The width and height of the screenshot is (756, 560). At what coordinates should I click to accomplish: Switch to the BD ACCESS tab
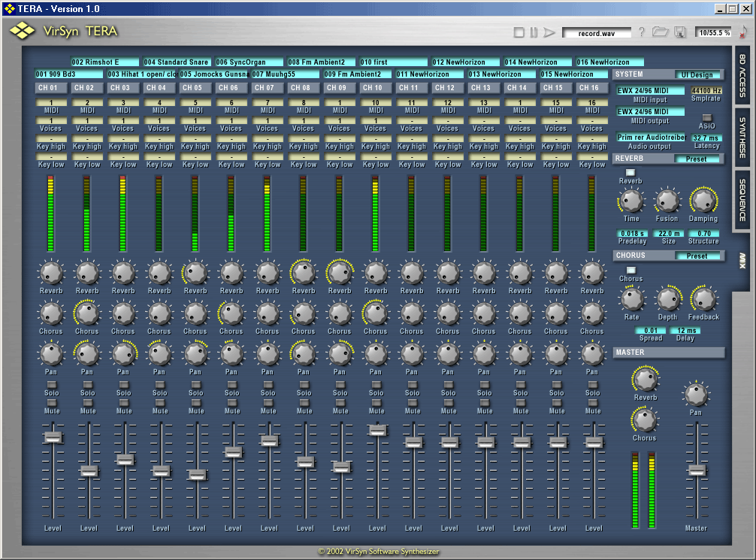(x=742, y=75)
